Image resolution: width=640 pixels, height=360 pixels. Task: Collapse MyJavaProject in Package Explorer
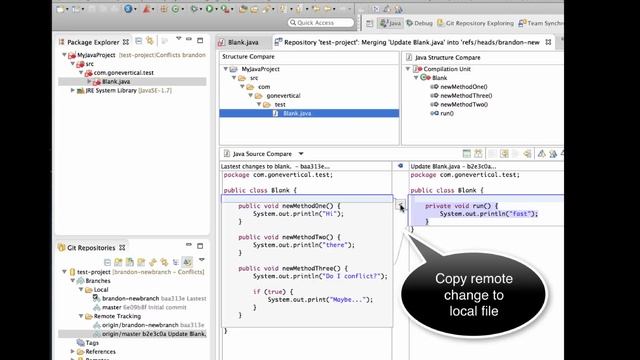64,55
